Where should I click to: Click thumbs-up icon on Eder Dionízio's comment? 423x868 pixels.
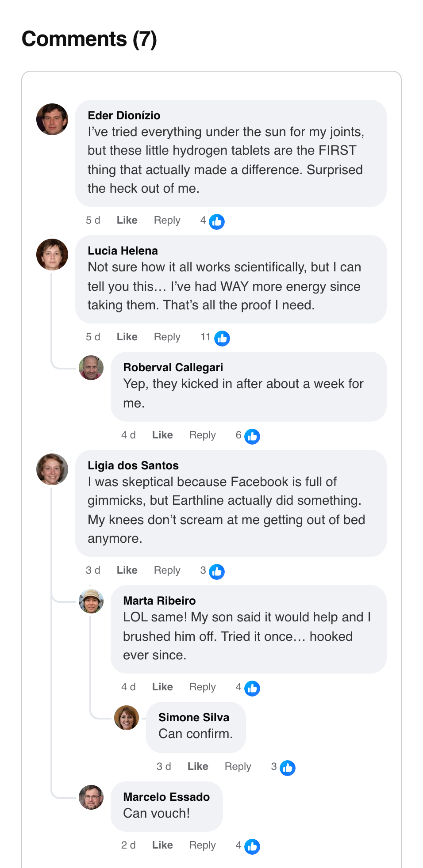tap(217, 221)
